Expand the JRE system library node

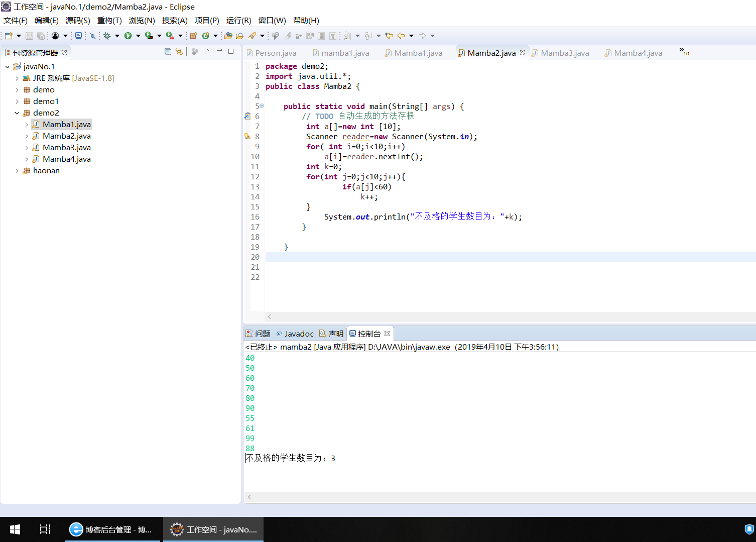17,78
